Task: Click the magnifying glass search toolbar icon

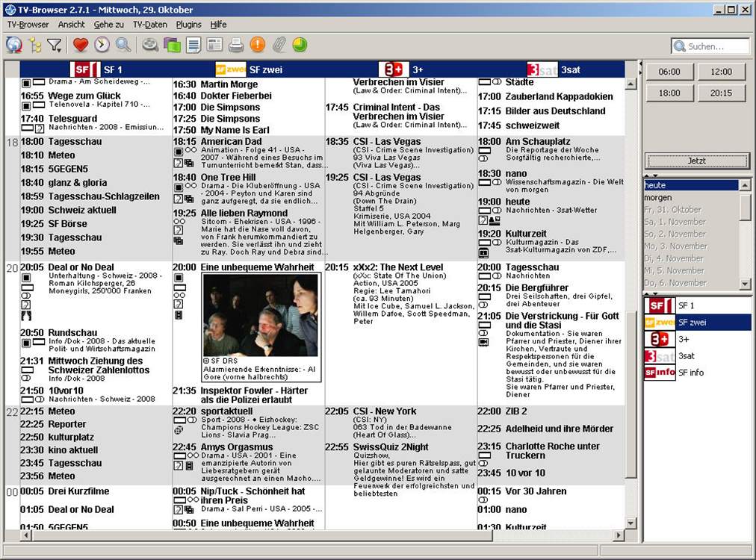Action: (x=123, y=46)
